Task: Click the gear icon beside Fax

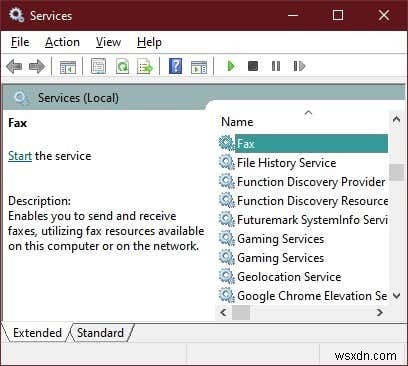Action: tap(227, 143)
